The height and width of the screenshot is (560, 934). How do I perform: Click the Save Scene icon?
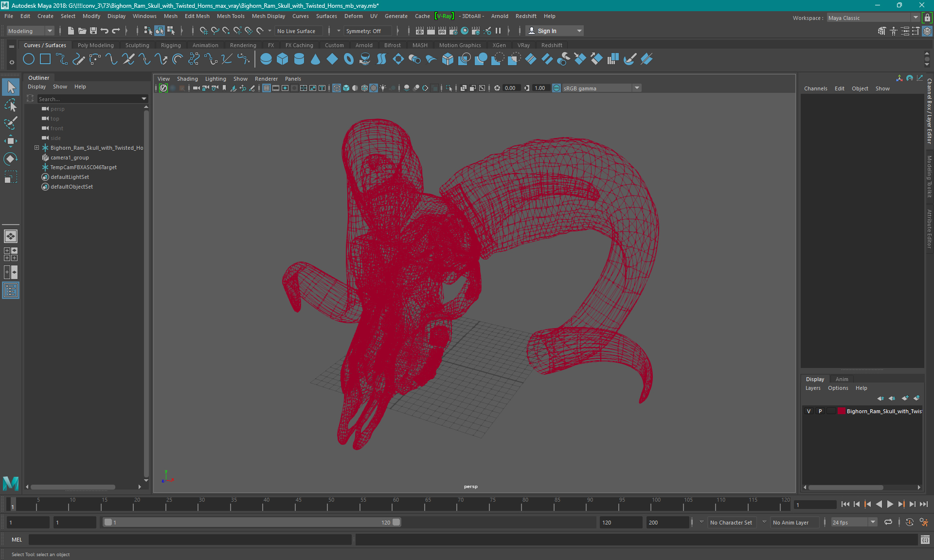93,31
